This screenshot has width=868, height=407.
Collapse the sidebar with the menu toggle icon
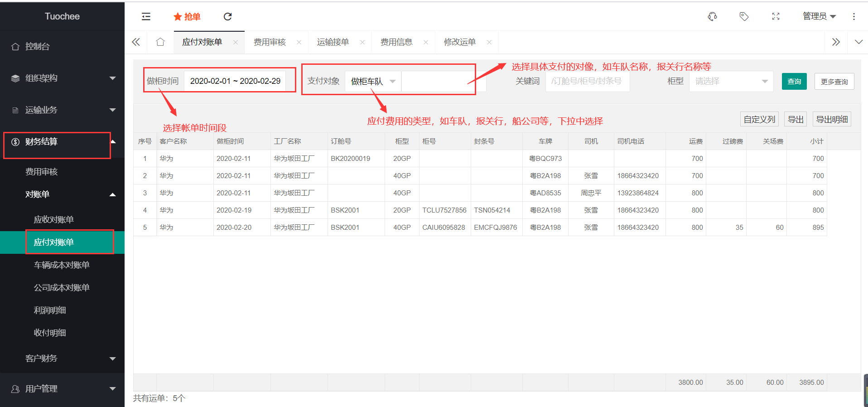pos(146,17)
